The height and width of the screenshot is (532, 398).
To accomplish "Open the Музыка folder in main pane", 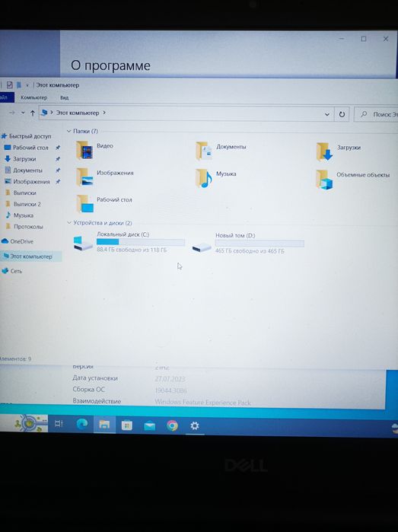I will (216, 178).
